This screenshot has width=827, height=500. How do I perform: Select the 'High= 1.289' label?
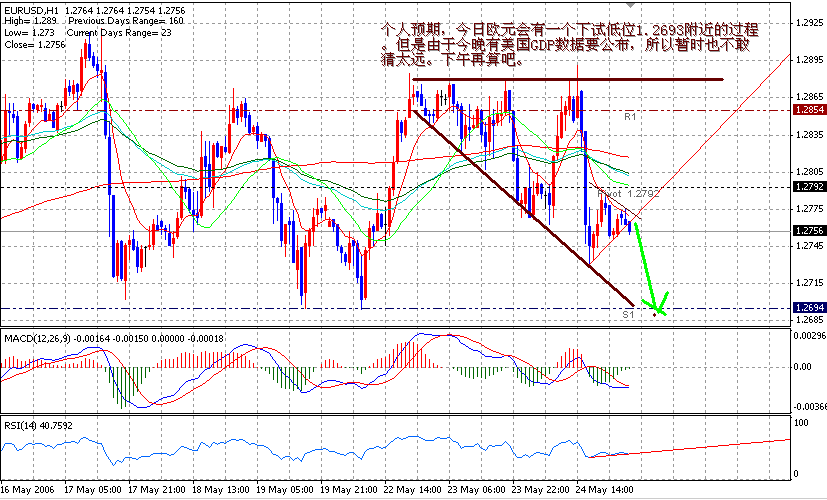(30, 21)
